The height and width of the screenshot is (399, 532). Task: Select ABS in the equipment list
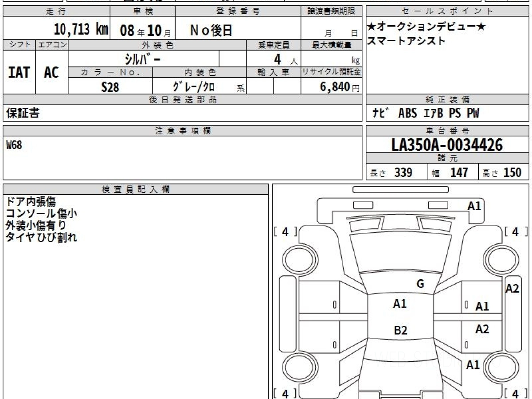click(x=407, y=113)
